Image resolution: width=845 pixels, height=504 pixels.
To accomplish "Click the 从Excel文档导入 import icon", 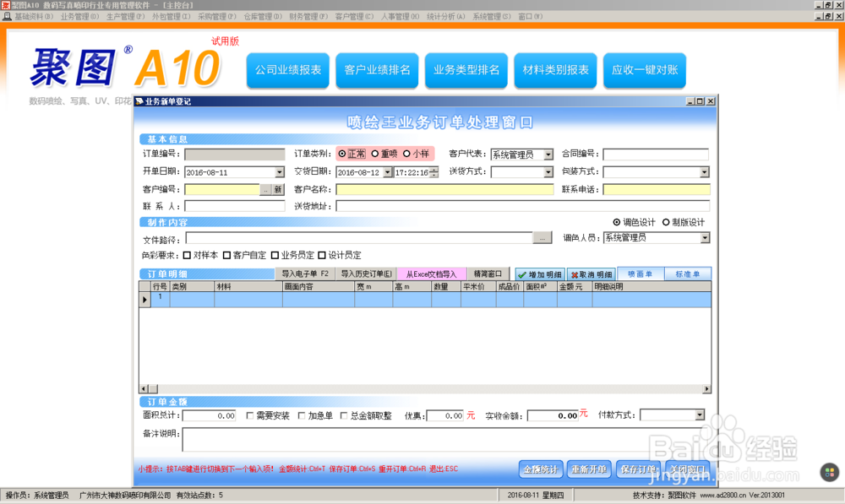I will [429, 274].
